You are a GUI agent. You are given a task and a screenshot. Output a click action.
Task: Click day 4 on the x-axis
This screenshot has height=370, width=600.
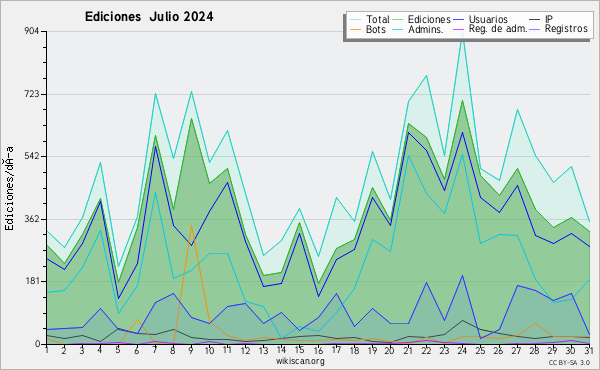(100, 350)
